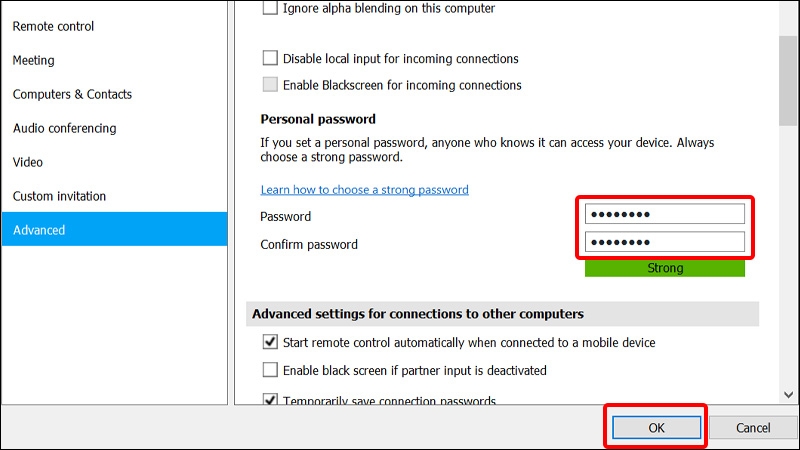
Task: Select Meeting in the sidebar
Action: coord(34,60)
